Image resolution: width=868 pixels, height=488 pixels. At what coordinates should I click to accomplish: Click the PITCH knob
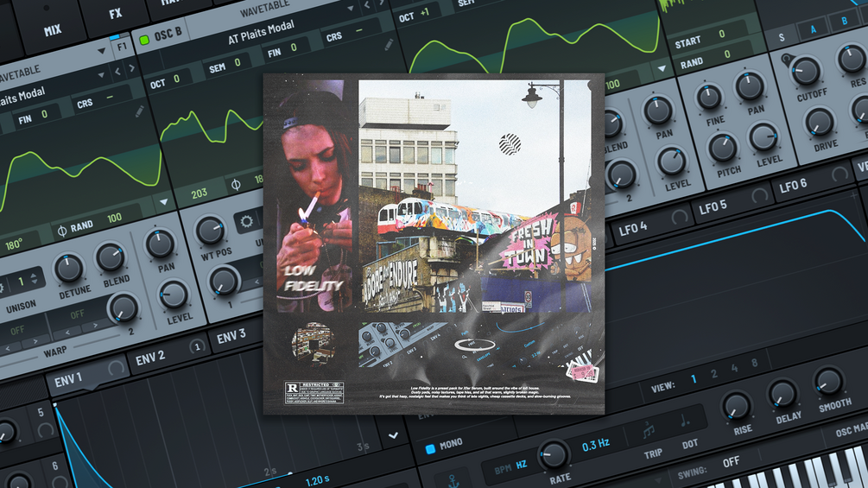click(723, 149)
